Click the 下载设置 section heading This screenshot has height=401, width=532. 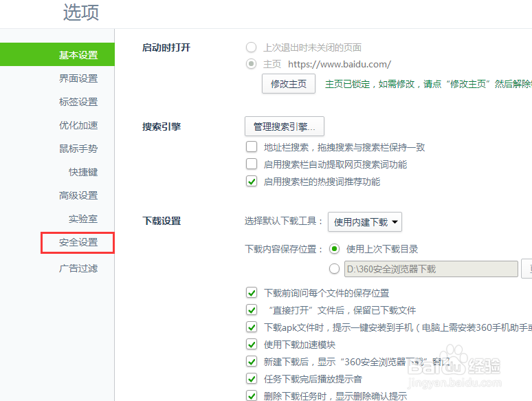point(162,221)
